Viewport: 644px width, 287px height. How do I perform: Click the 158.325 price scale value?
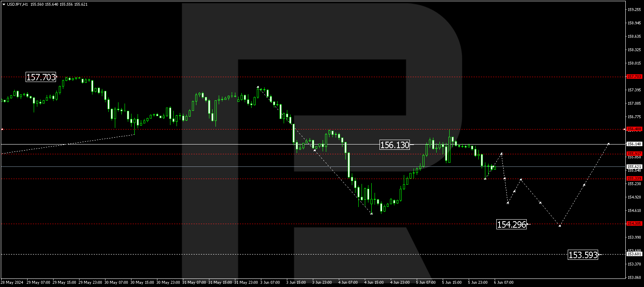[634, 50]
